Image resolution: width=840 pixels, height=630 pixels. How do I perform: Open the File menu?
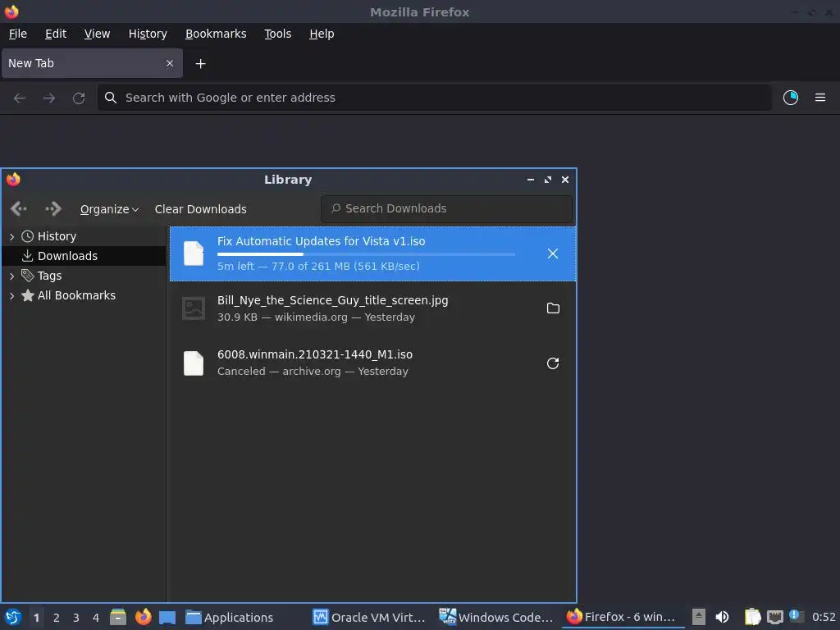[18, 34]
